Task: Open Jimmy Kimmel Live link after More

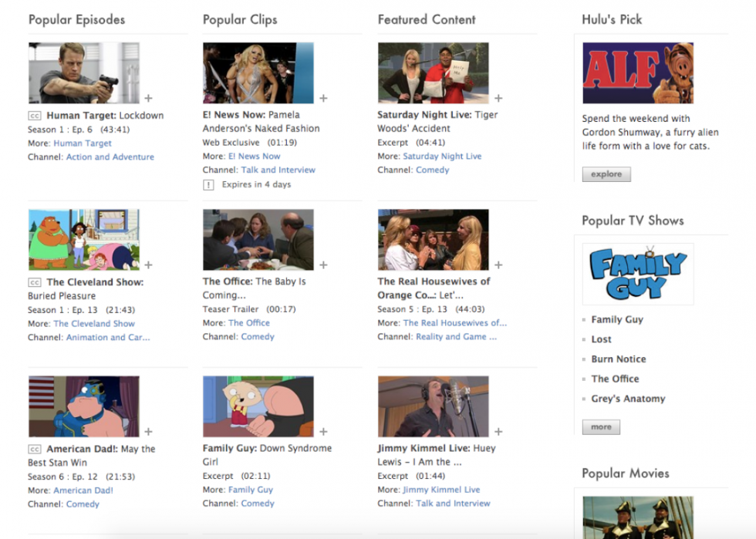Action: coord(441,490)
